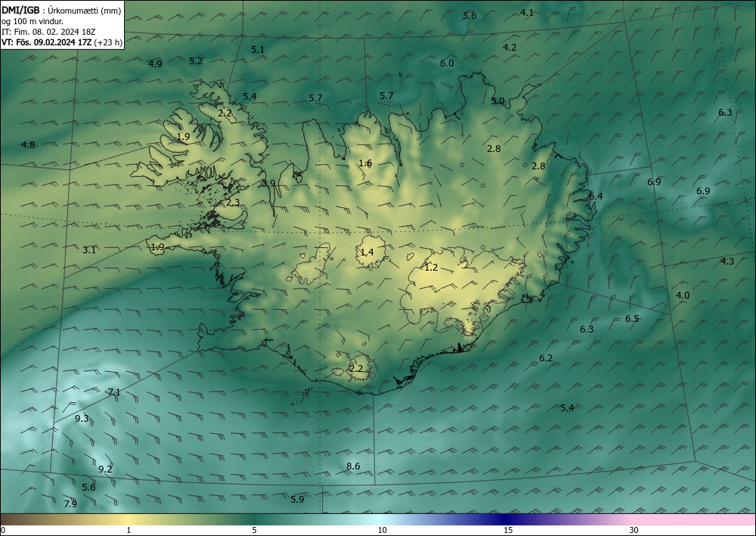Click the 'IT: Fim. 08. 02. 2024 18Z' line
The height and width of the screenshot is (536, 756).
pos(48,32)
